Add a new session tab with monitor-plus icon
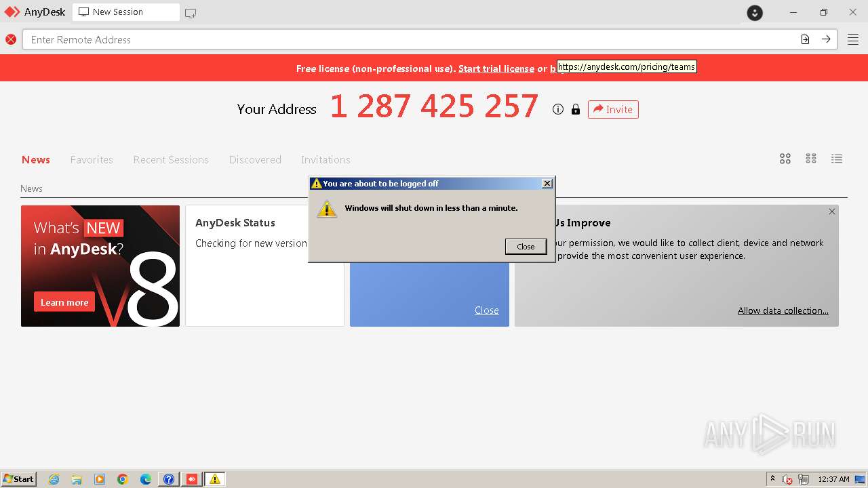The height and width of the screenshot is (488, 868). point(191,13)
